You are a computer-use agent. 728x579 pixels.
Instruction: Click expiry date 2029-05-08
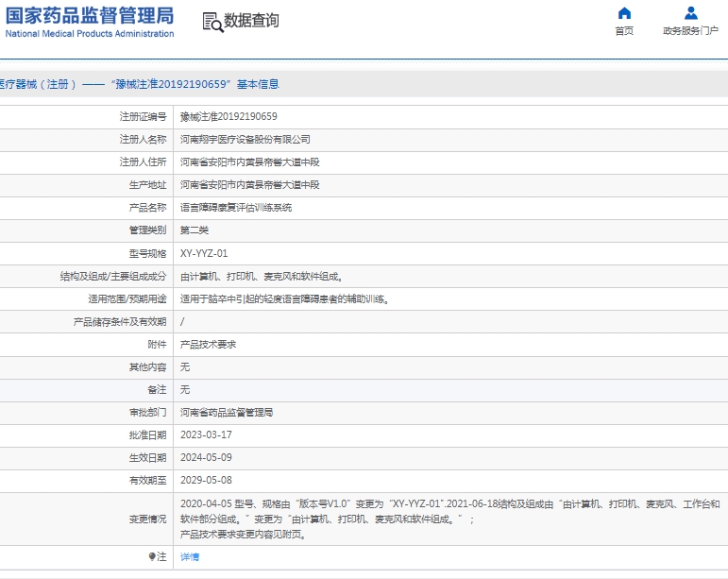point(206,480)
